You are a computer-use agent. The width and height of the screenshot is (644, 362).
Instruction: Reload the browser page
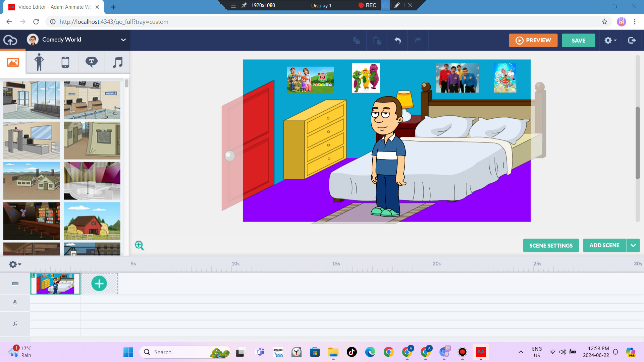click(36, 22)
